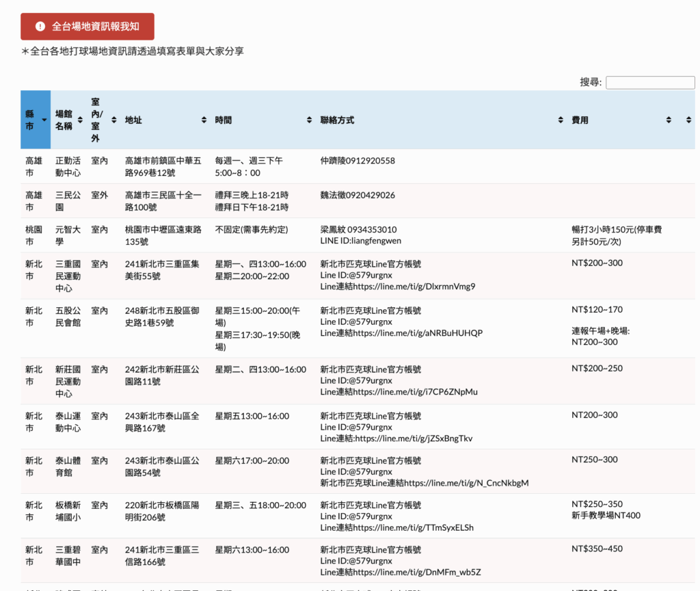This screenshot has width=700, height=591.
Task: Click the 時間 column header label
Action: pyautogui.click(x=224, y=120)
